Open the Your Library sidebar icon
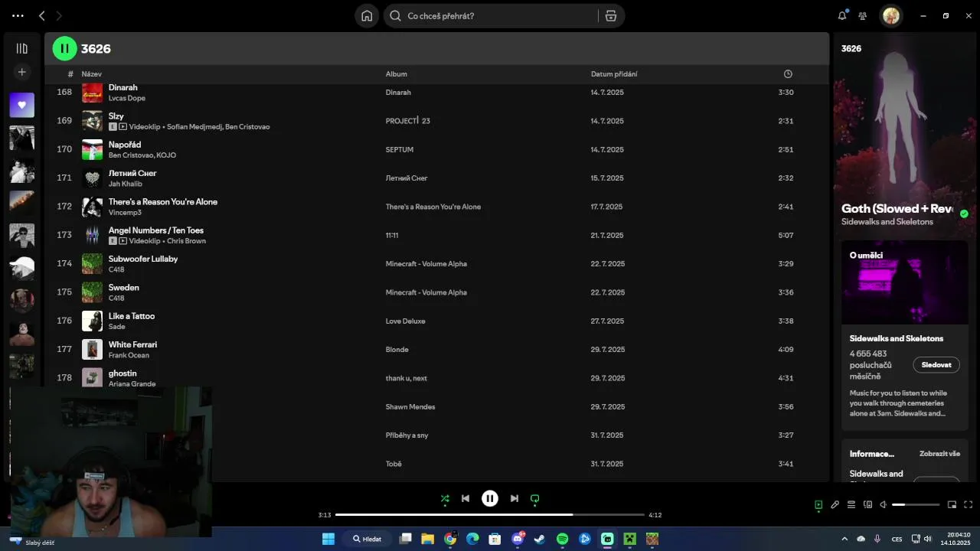980x551 pixels. (x=21, y=48)
